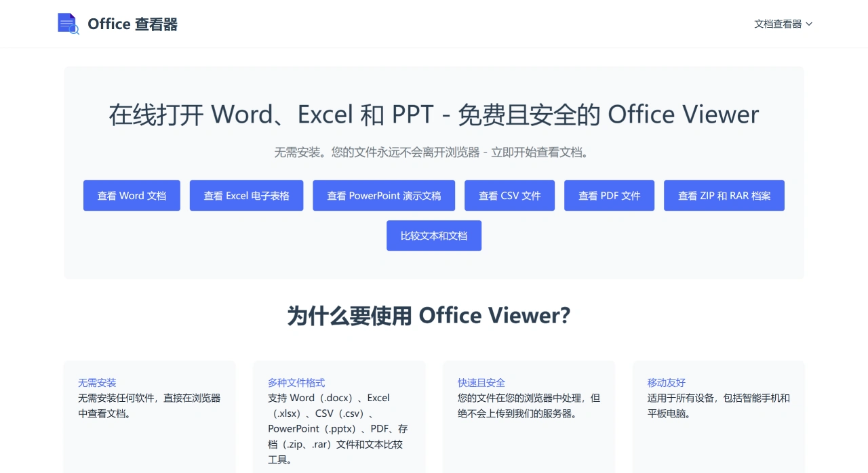Open 查看 PowerPoint 演示文稿 viewer
The height and width of the screenshot is (473, 868).
384,196
